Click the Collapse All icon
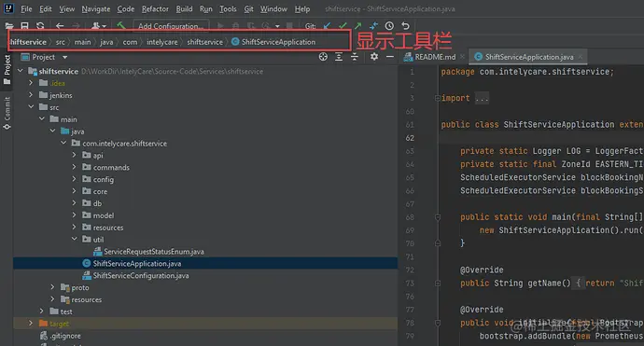Viewport: 644px width, 346px height. point(355,57)
